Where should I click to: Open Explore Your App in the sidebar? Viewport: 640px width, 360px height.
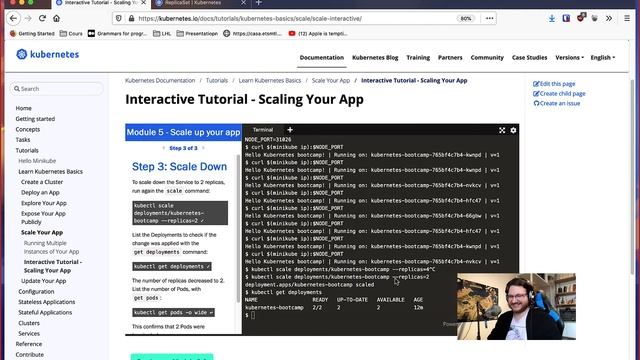44,203
